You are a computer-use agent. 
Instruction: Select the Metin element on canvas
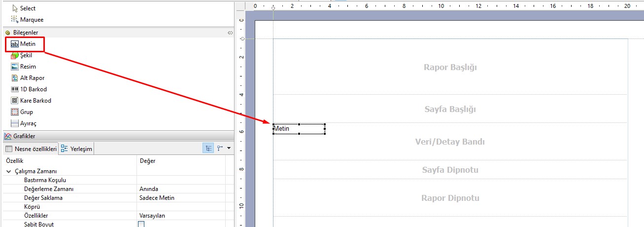[299, 129]
